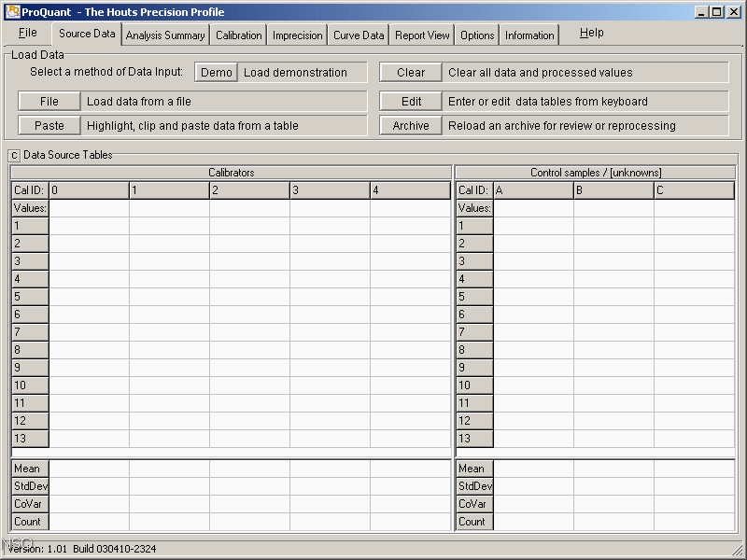
Task: Click 'Clear all data and processed values' text
Action: pyautogui.click(x=541, y=73)
